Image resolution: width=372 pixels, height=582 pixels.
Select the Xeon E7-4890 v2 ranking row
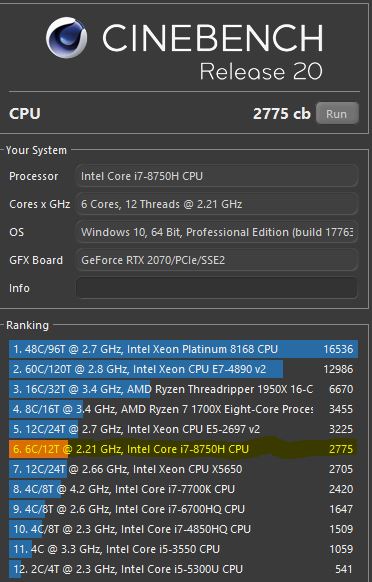tap(183, 369)
